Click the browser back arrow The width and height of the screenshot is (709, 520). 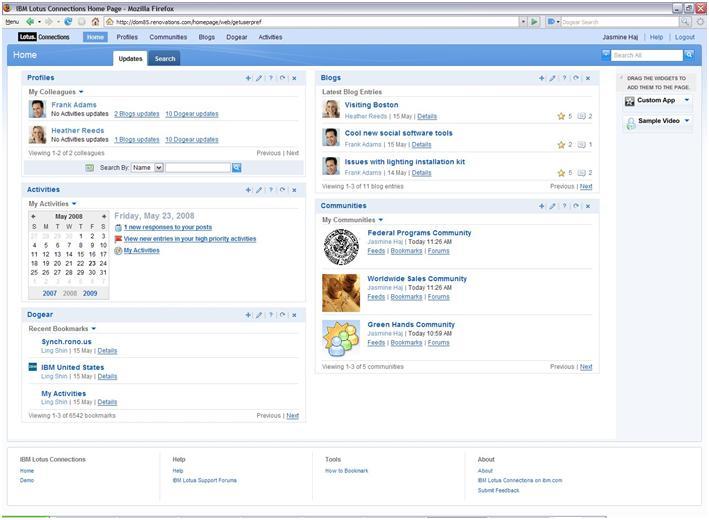click(30, 22)
